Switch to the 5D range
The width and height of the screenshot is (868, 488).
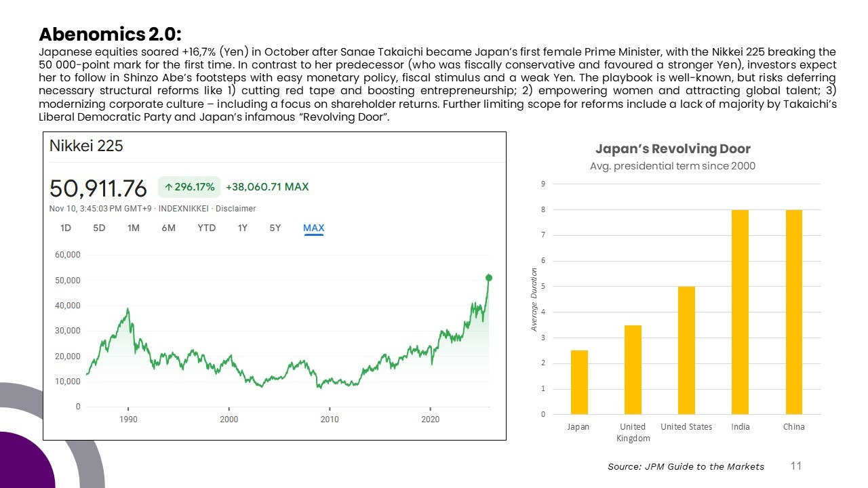tap(99, 228)
